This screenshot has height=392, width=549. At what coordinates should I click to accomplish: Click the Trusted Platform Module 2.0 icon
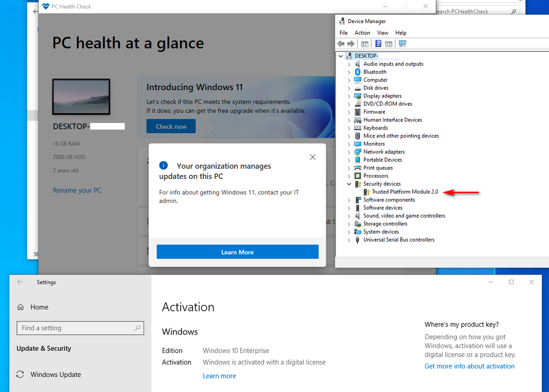(366, 192)
